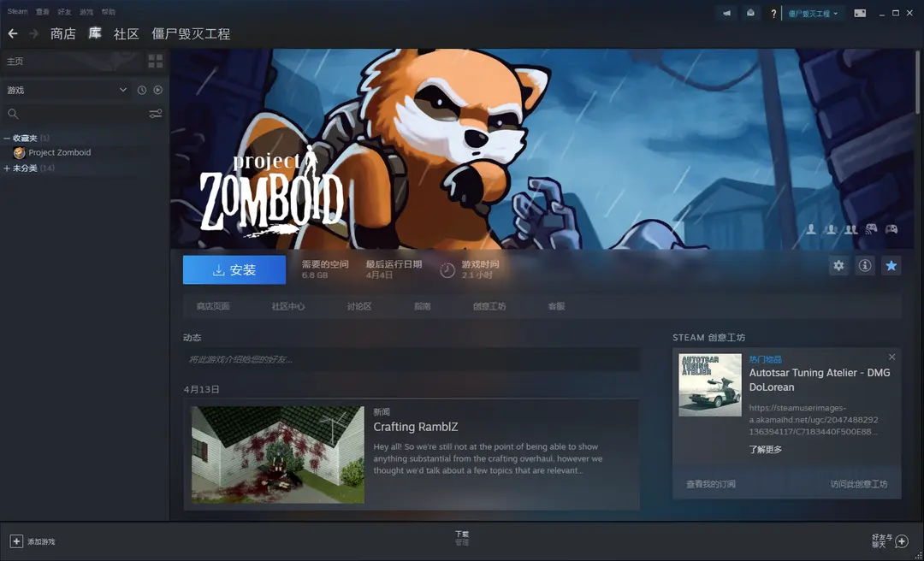Click the 热门物品 label
Image resolution: width=924 pixels, height=561 pixels.
point(766,359)
